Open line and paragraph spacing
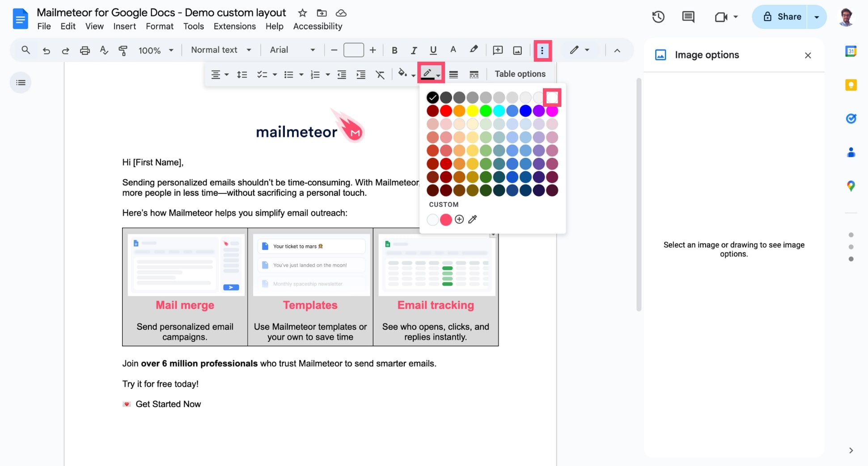868x466 pixels. (242, 75)
